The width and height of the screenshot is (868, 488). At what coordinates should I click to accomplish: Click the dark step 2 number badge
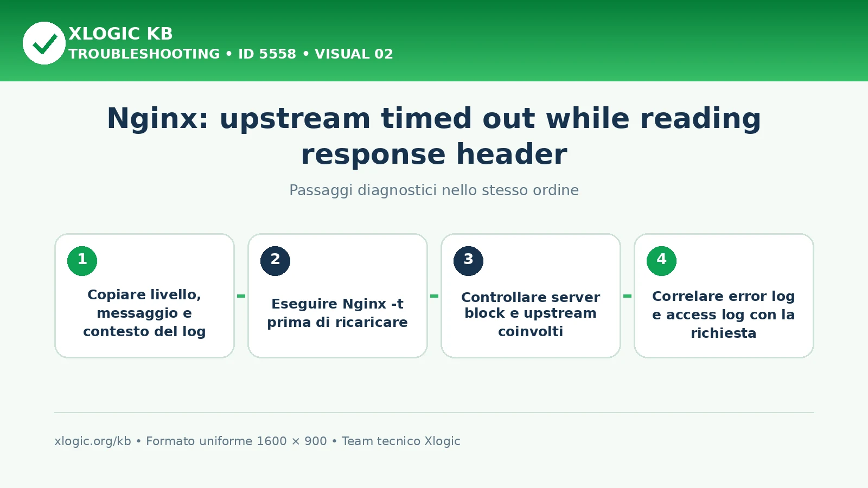coord(275,261)
